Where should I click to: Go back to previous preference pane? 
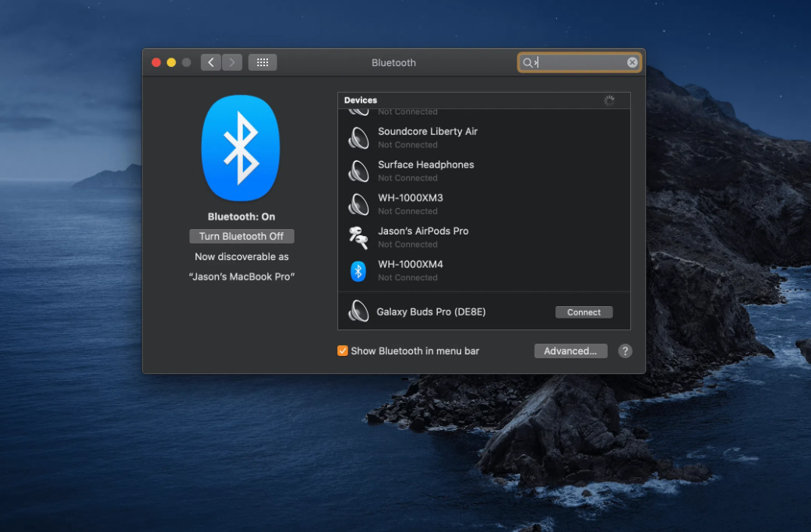point(210,62)
